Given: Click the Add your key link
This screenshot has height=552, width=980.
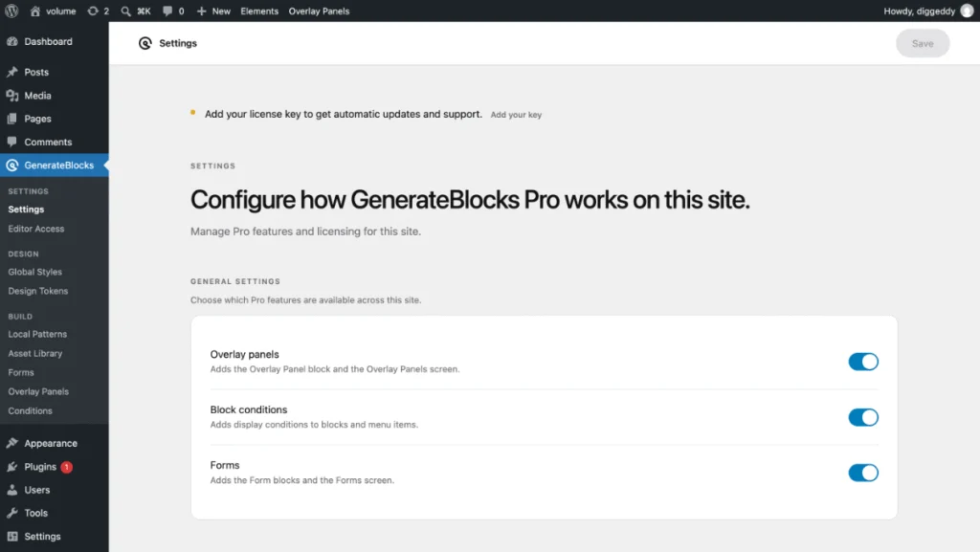Looking at the screenshot, I should tap(516, 115).
